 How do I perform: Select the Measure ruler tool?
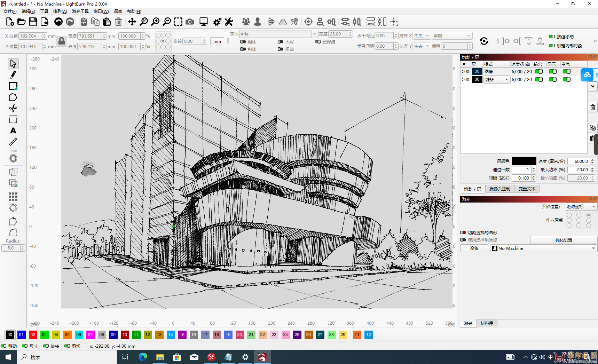(13, 142)
